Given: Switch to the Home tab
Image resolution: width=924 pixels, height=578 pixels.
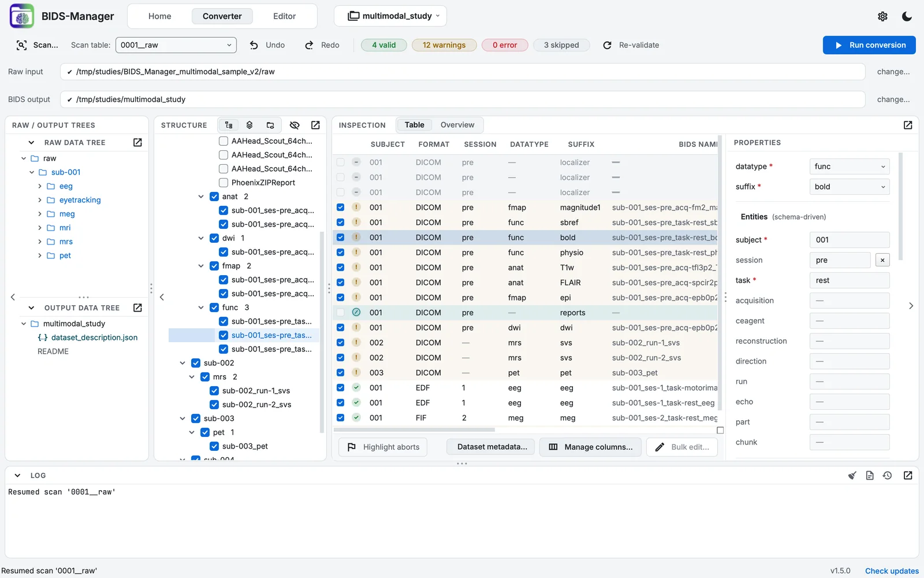Looking at the screenshot, I should tap(160, 16).
